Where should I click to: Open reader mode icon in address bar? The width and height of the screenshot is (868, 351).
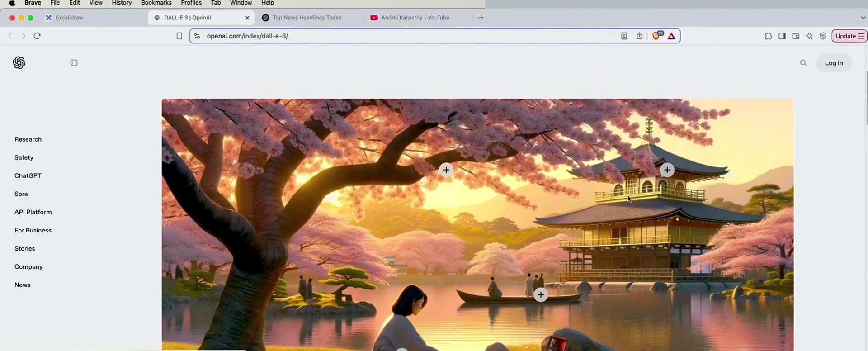coord(624,36)
